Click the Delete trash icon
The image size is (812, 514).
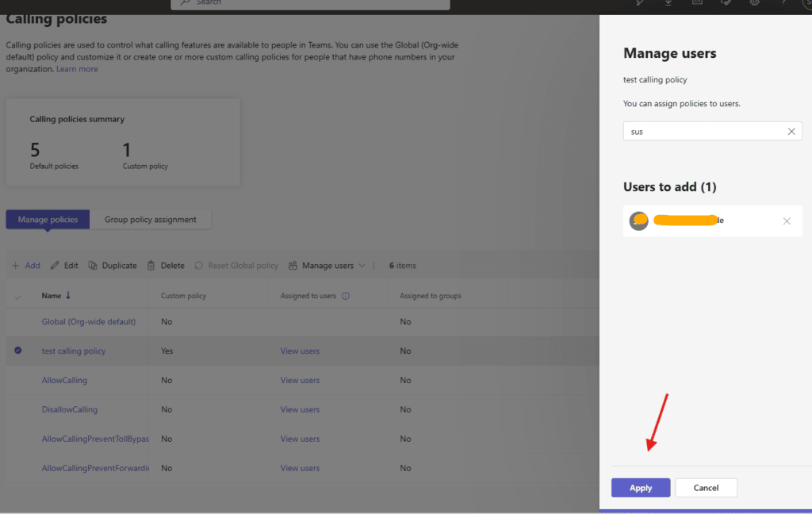[151, 266]
